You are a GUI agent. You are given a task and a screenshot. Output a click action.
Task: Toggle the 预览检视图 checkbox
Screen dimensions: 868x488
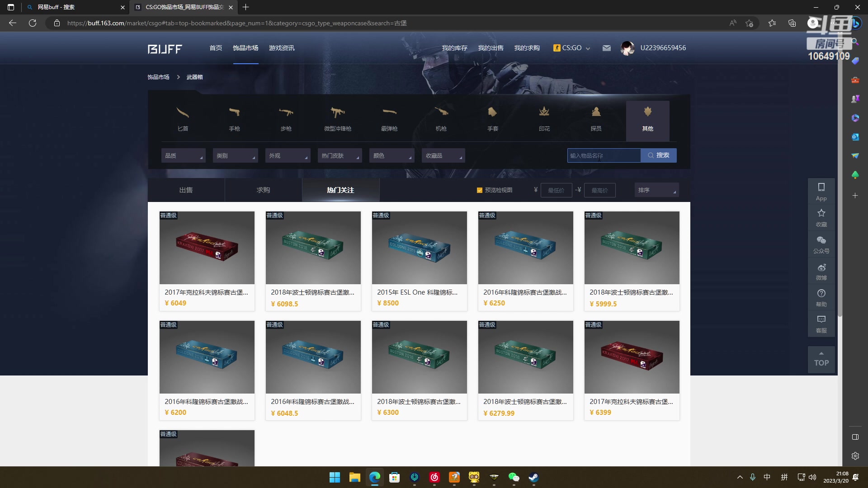[x=480, y=190]
